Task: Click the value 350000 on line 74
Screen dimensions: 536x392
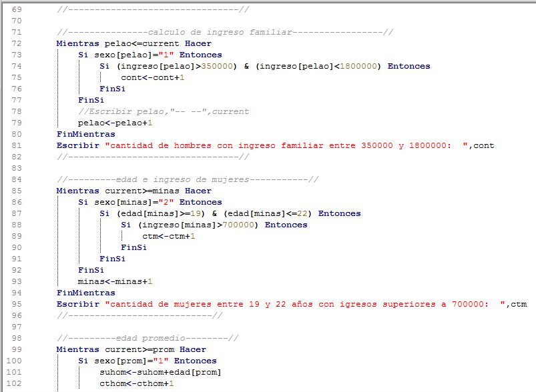Action: coord(217,66)
